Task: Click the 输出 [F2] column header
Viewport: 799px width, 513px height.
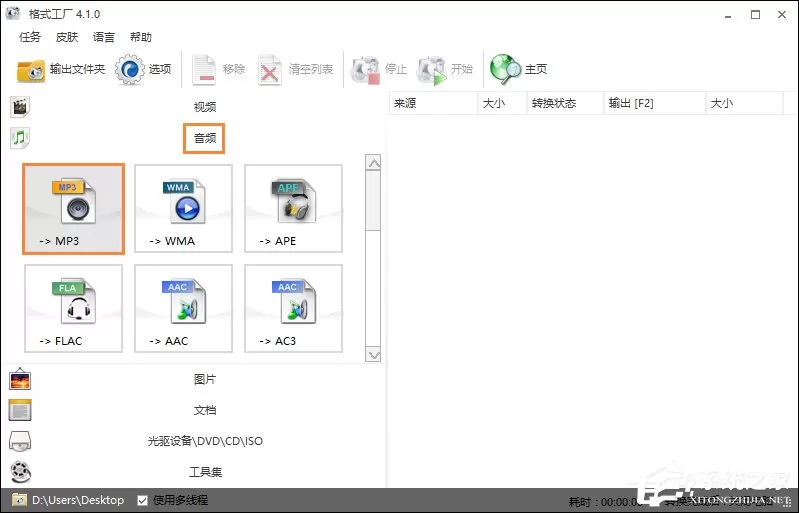Action: click(x=655, y=103)
